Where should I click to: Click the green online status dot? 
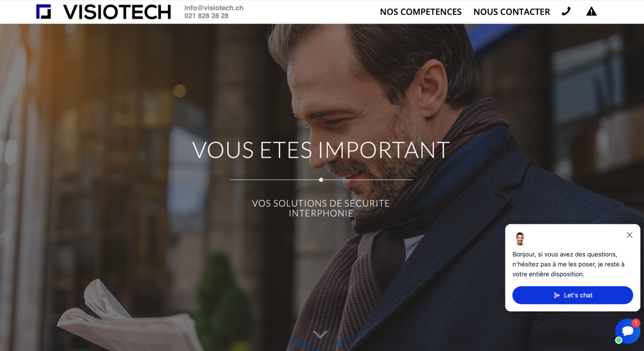619,340
